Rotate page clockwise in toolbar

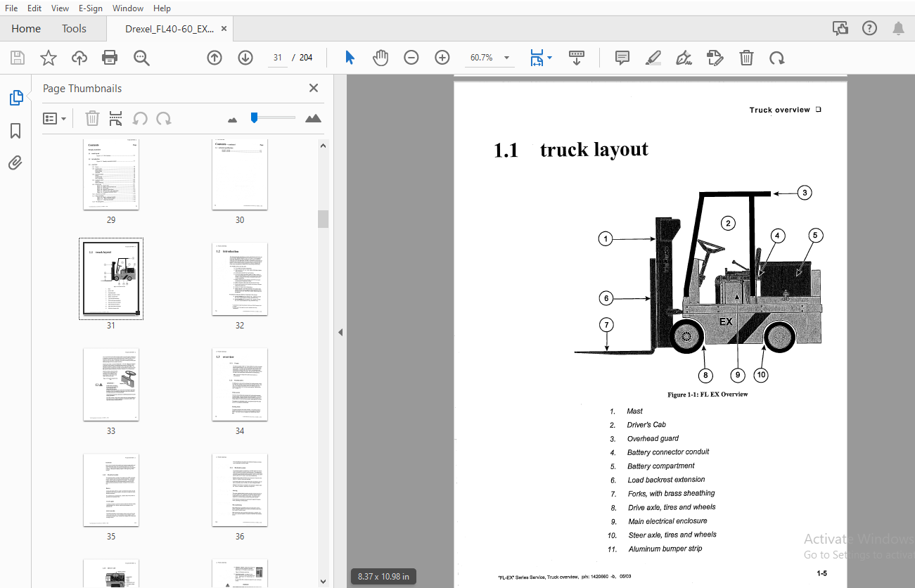point(776,58)
